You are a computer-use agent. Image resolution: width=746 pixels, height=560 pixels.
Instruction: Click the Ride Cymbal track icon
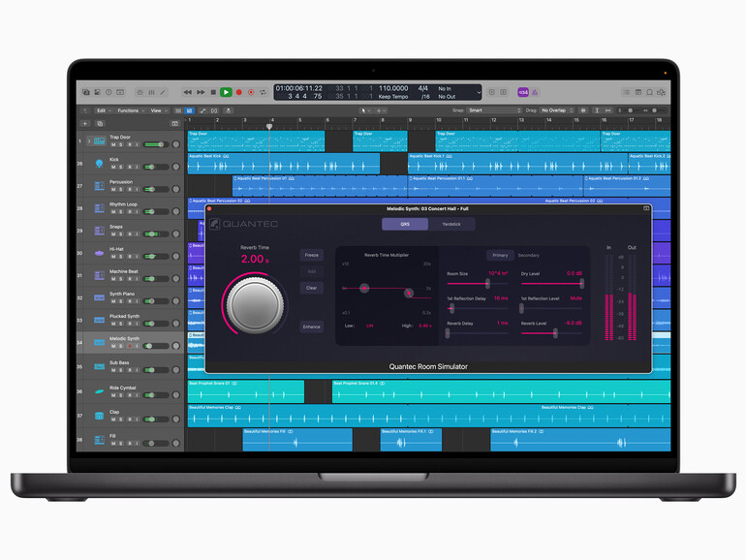(x=99, y=391)
